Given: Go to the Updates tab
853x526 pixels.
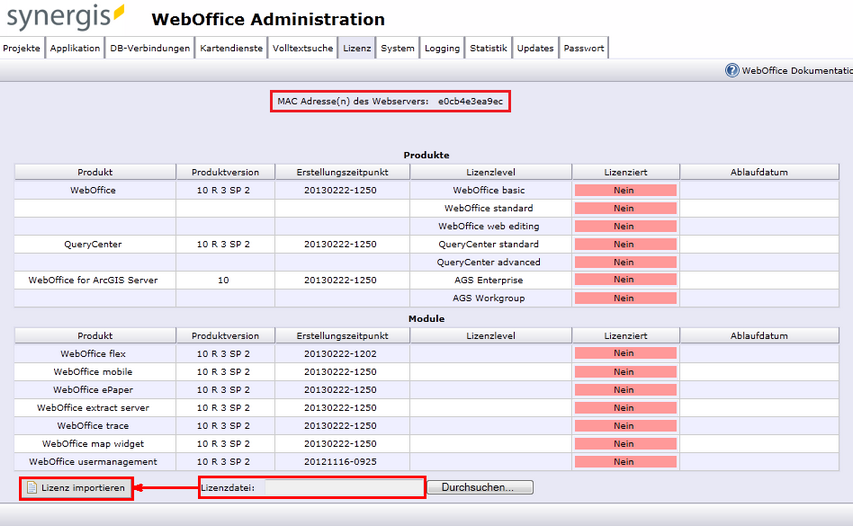Looking at the screenshot, I should tap(535, 48).
